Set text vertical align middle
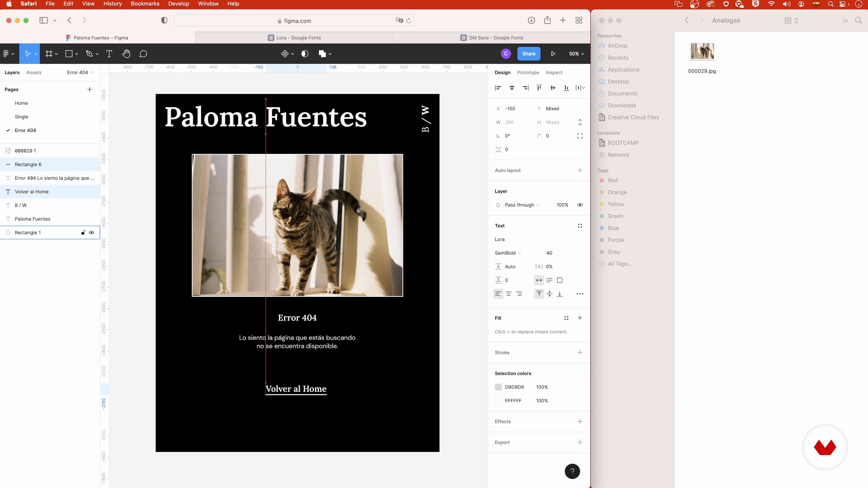The image size is (868, 488). [549, 294]
